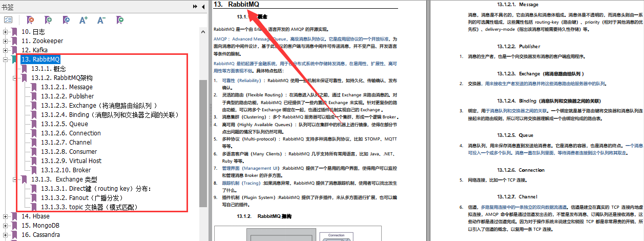Expand the 11. Zookeeper bookmark node
The image size is (644, 241).
click(6, 41)
